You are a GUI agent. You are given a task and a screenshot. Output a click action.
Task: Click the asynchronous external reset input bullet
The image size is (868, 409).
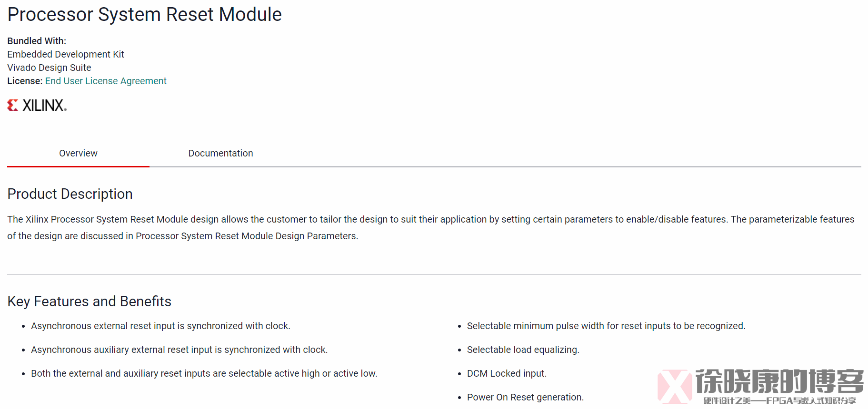coord(160,326)
